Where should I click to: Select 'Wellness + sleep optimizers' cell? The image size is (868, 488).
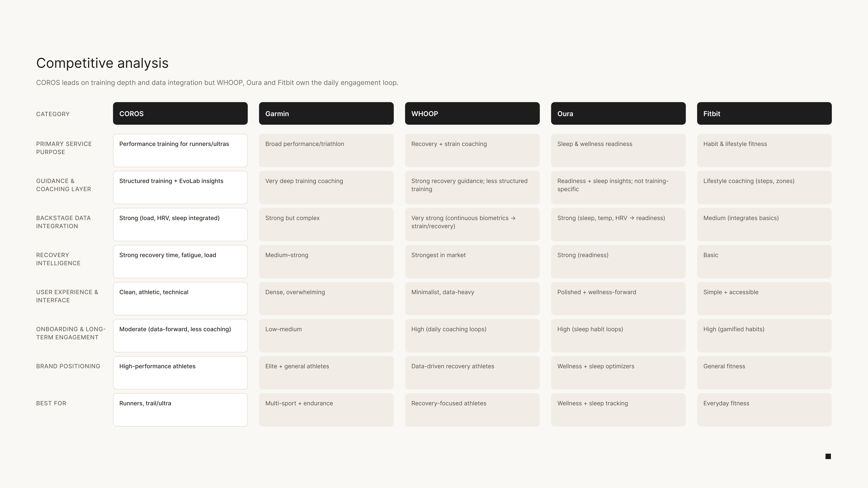point(618,373)
